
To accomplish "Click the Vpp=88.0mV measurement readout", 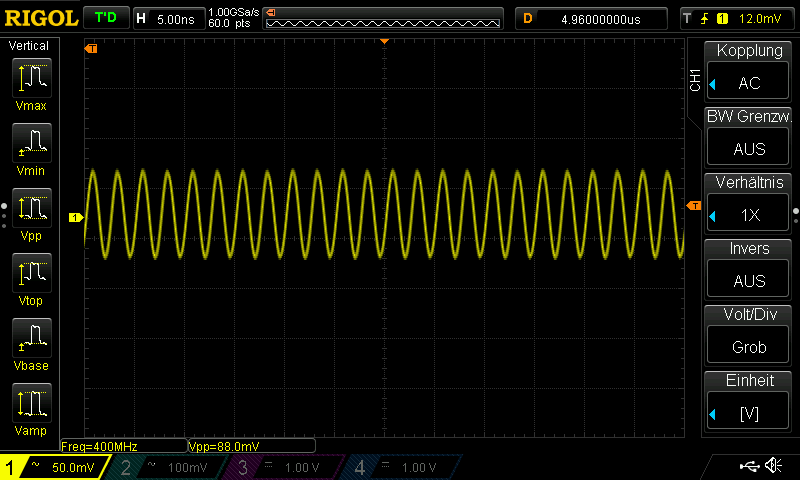I will (252, 446).
